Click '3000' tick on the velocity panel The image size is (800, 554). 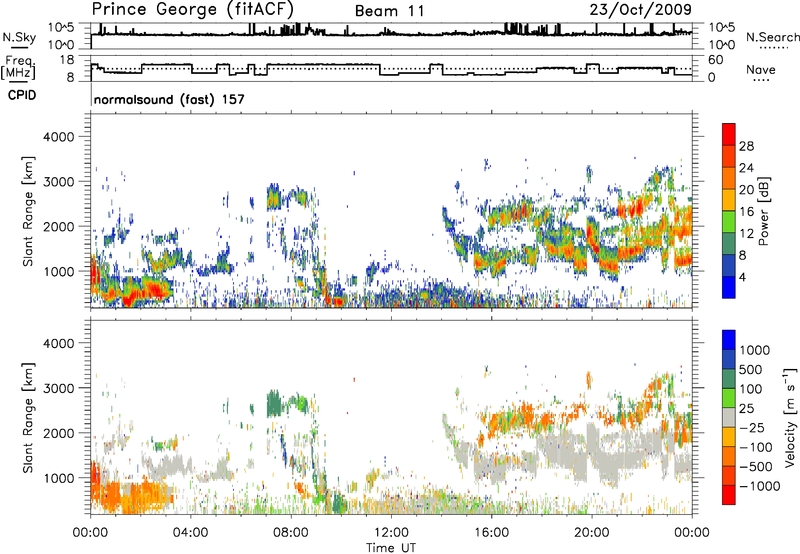pyautogui.click(x=58, y=388)
